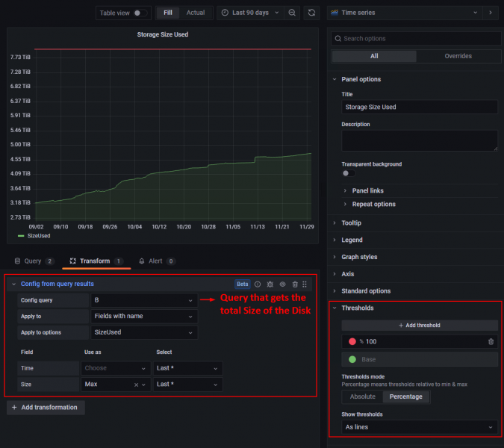Open the Select dropdown for Size field
Viewport: 504px width, 448px height.
(187, 385)
